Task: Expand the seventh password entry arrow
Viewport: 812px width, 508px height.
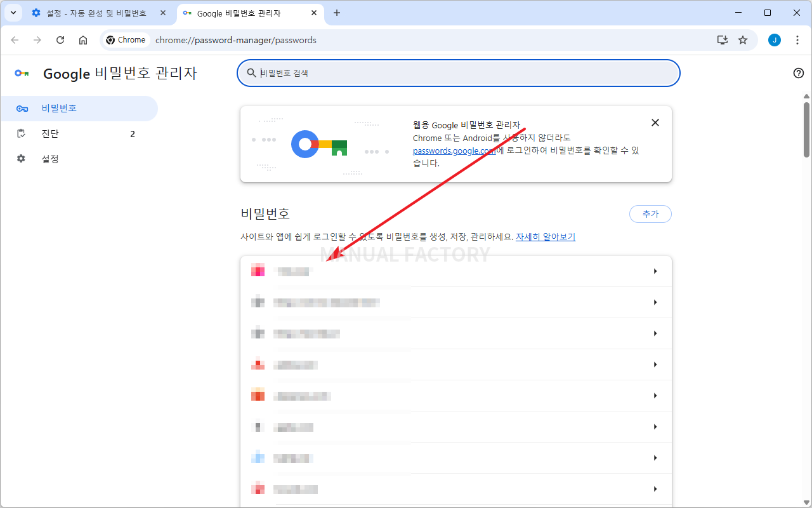Action: 655,458
